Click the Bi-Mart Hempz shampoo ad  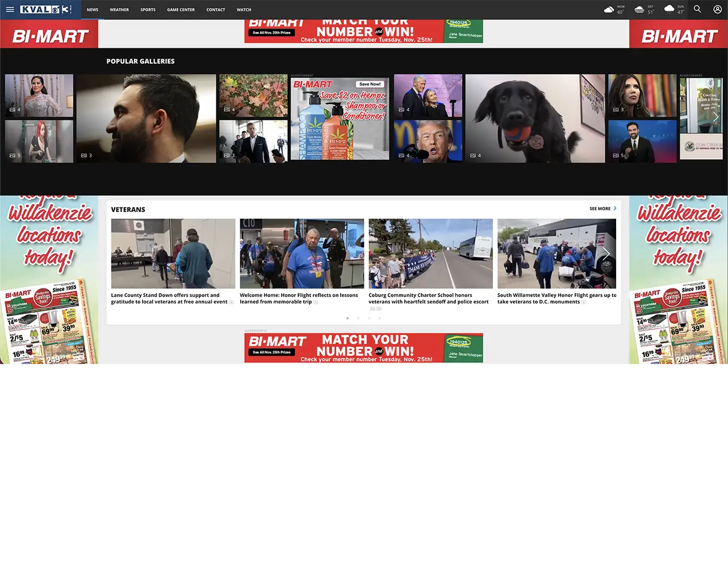(340, 119)
